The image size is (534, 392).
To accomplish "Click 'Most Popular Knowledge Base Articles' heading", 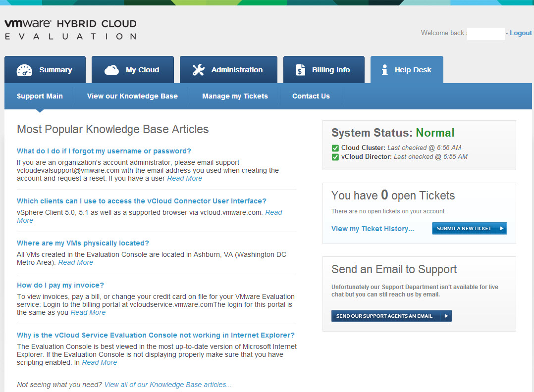I will 113,129.
